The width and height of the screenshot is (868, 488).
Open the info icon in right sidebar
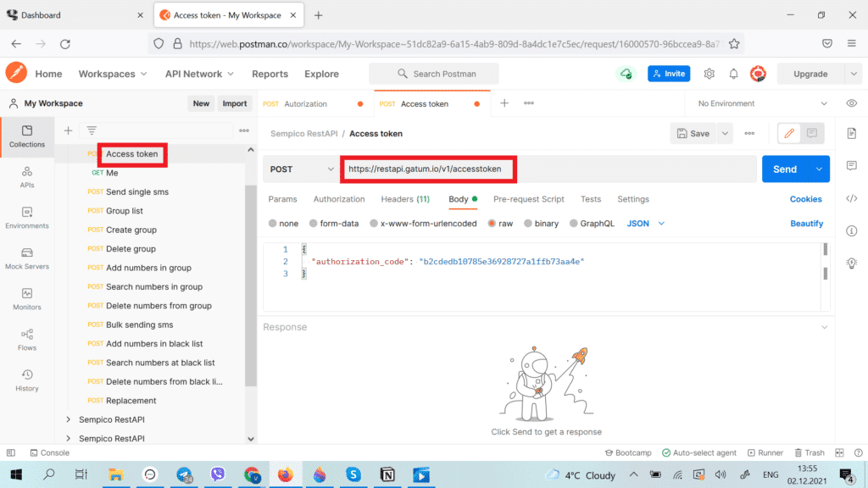851,230
